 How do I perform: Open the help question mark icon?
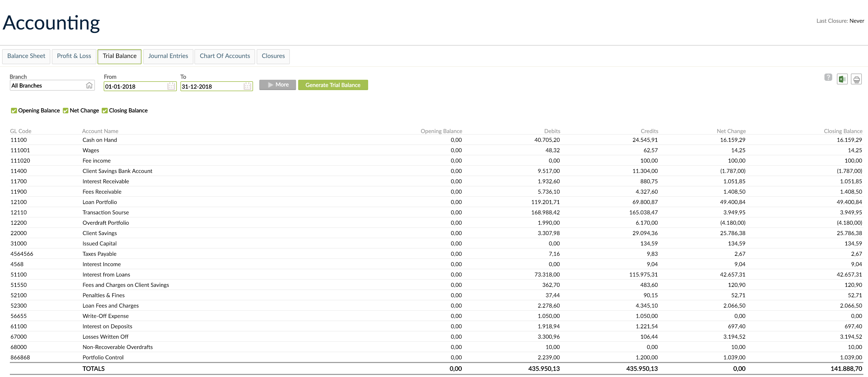[x=828, y=78]
